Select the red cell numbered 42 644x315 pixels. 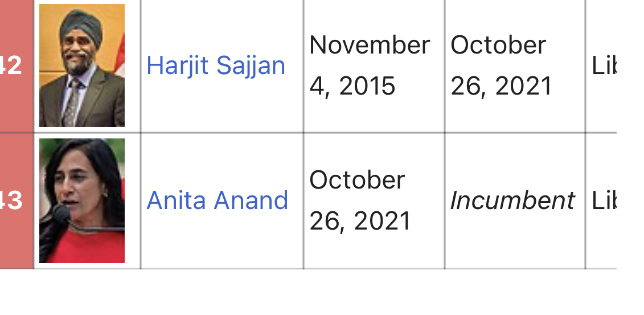(17, 66)
